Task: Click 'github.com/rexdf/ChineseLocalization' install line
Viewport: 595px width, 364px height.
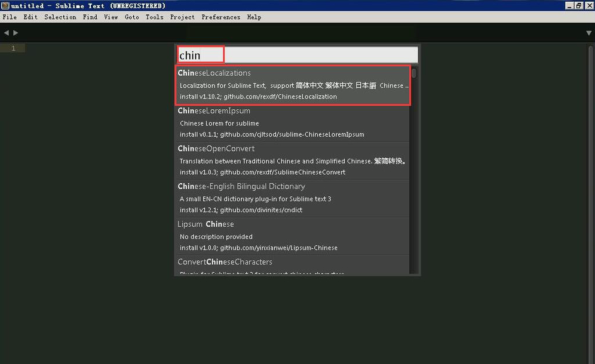Action: pyautogui.click(x=259, y=97)
